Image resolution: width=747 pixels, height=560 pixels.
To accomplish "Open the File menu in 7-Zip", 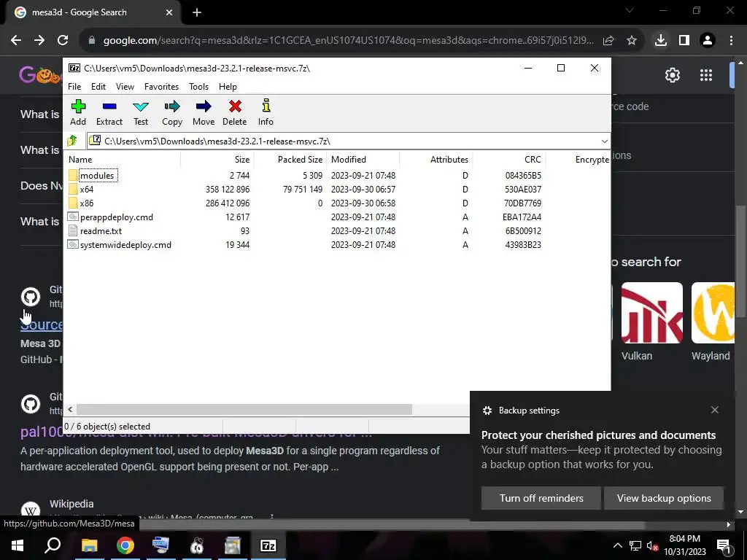I will pyautogui.click(x=74, y=87).
